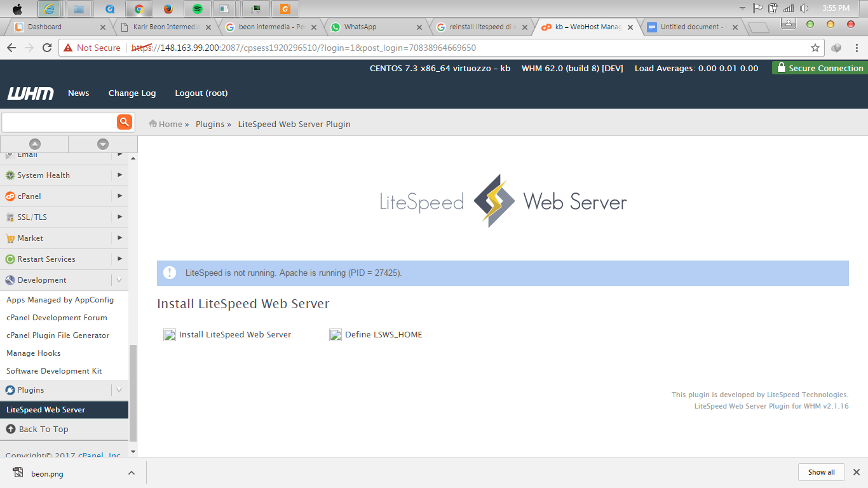Switch to the Karir Beon Intermedia tab

click(166, 27)
